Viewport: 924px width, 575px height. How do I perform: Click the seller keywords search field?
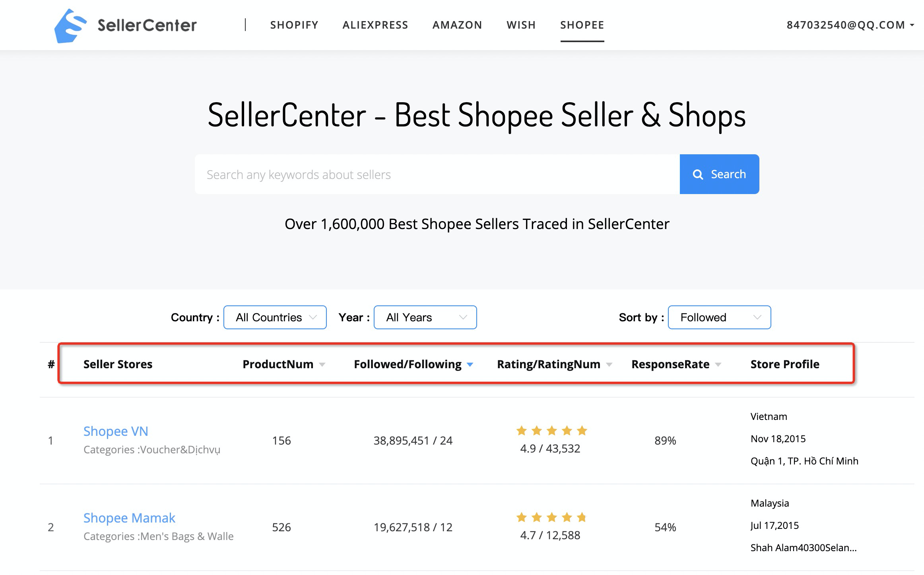click(x=437, y=174)
